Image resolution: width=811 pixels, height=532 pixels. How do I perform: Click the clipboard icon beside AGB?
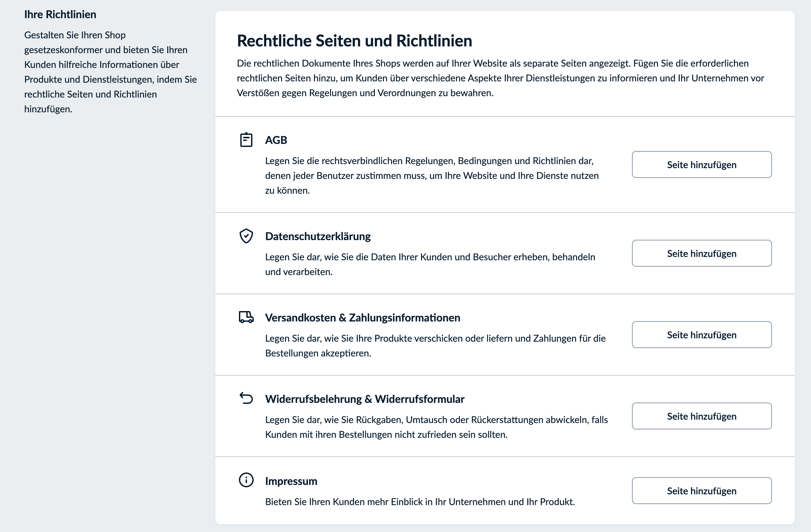coord(246,139)
